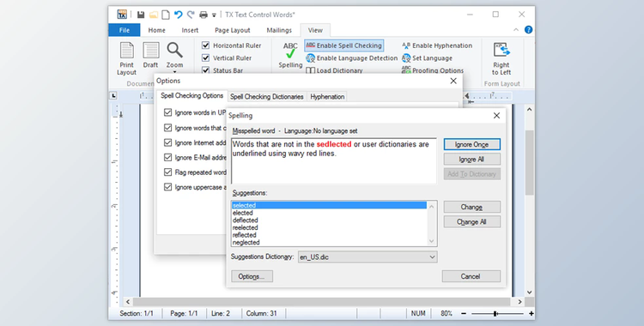Toggle Ignore words in uppercase option
The height and width of the screenshot is (326, 644).
[x=167, y=112]
